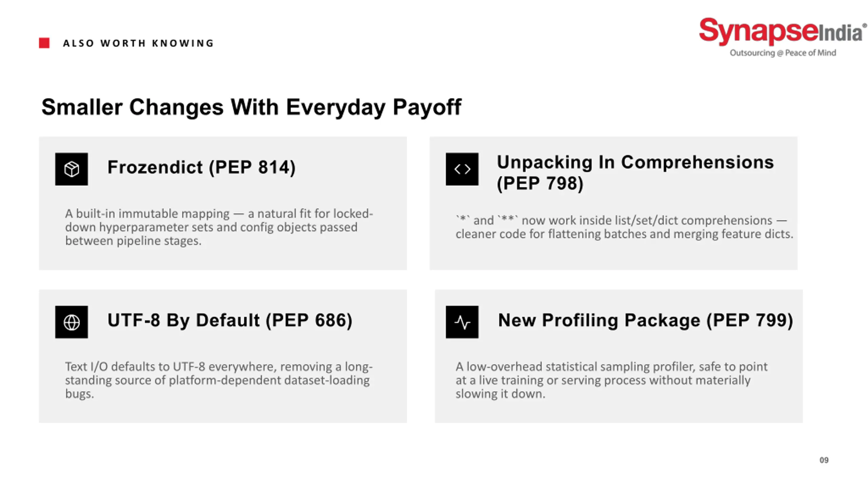
Task: Select the 'Unpacking In Comprehensions' heading
Action: [635, 162]
